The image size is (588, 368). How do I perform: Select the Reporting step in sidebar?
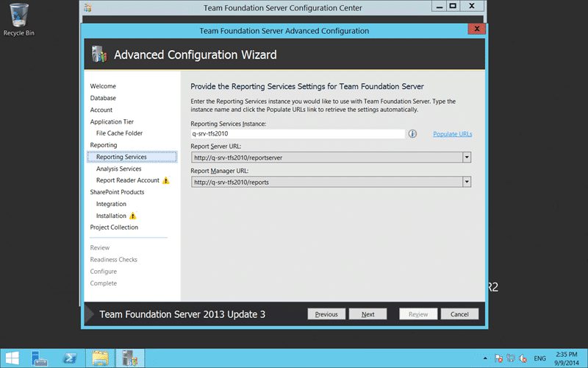104,145
